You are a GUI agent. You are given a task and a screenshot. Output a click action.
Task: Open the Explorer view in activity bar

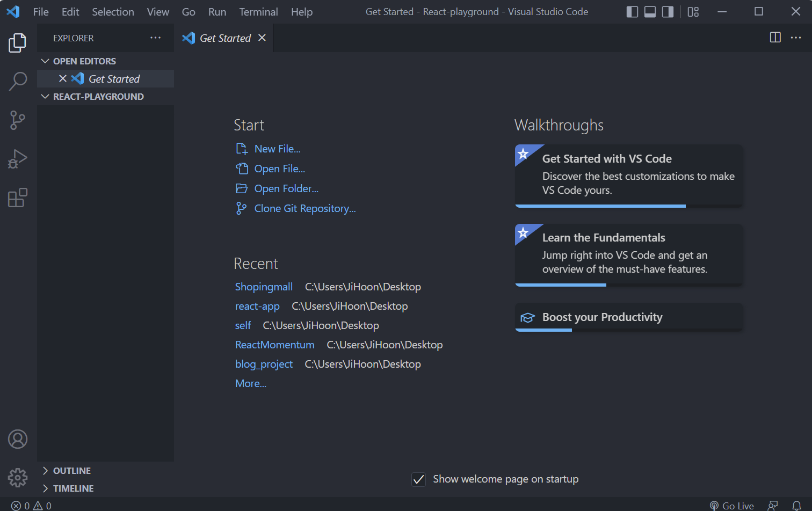pos(18,43)
